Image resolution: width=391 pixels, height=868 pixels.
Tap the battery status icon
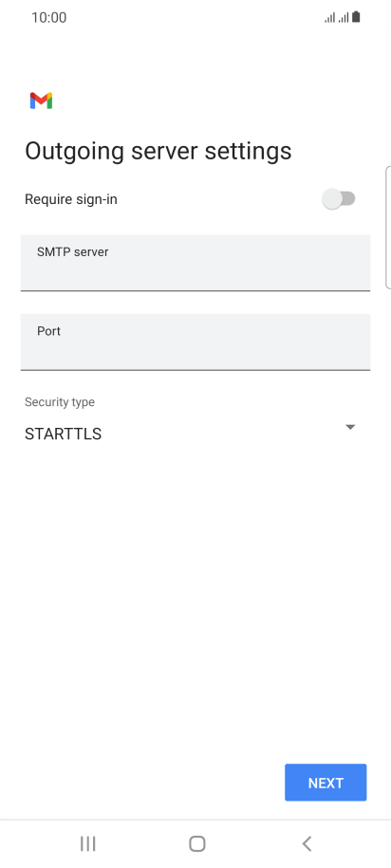click(356, 17)
